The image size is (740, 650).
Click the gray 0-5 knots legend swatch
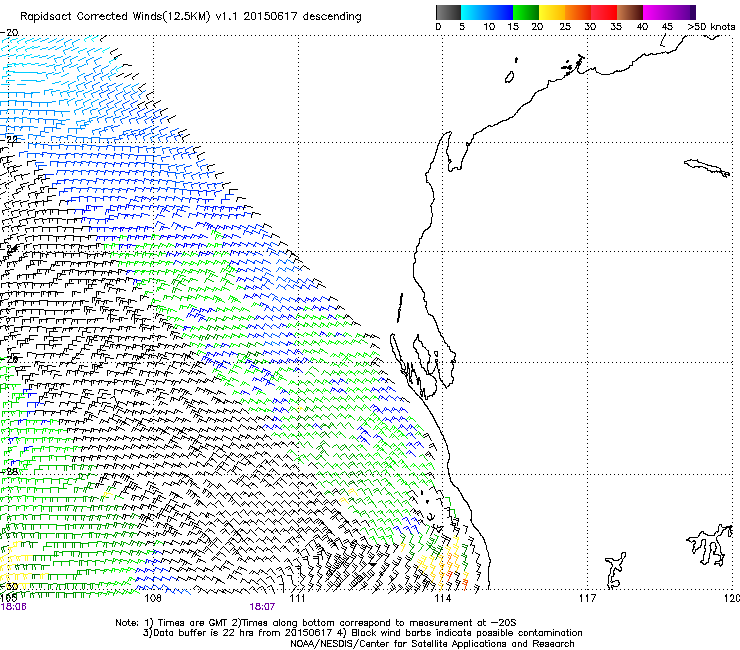click(448, 12)
